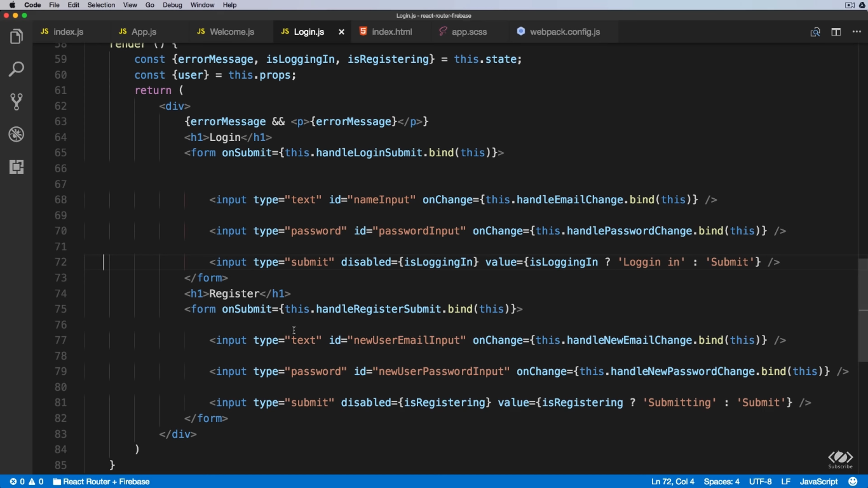Image resolution: width=868 pixels, height=488 pixels.
Task: Open the Debug view icon
Action: click(17, 134)
